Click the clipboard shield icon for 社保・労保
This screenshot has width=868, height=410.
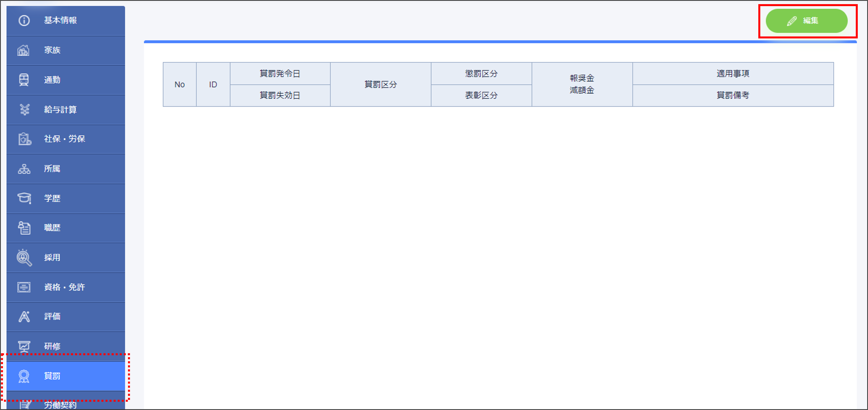(x=24, y=139)
